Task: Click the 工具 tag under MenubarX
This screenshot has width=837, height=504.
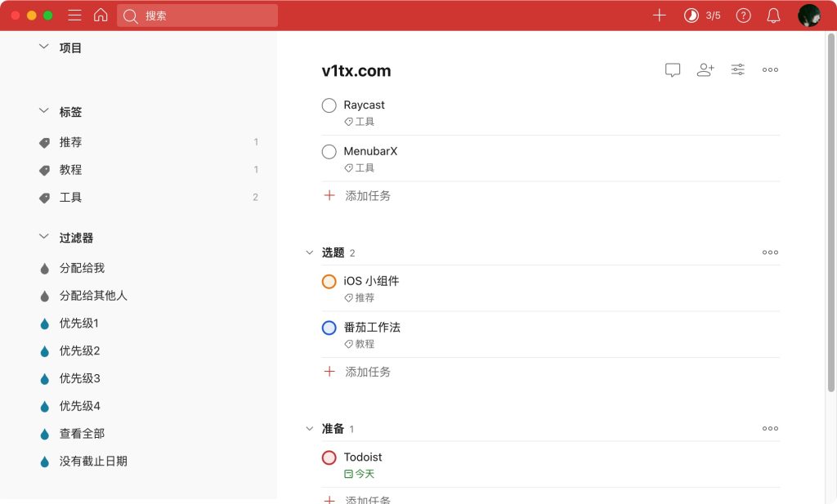Action: pyautogui.click(x=360, y=168)
